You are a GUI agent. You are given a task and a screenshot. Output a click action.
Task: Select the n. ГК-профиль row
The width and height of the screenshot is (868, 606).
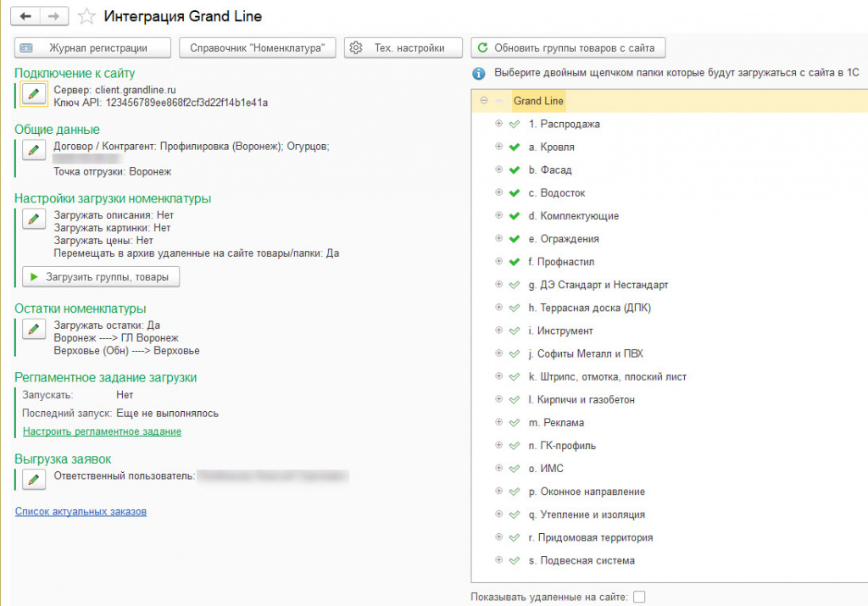point(670,446)
